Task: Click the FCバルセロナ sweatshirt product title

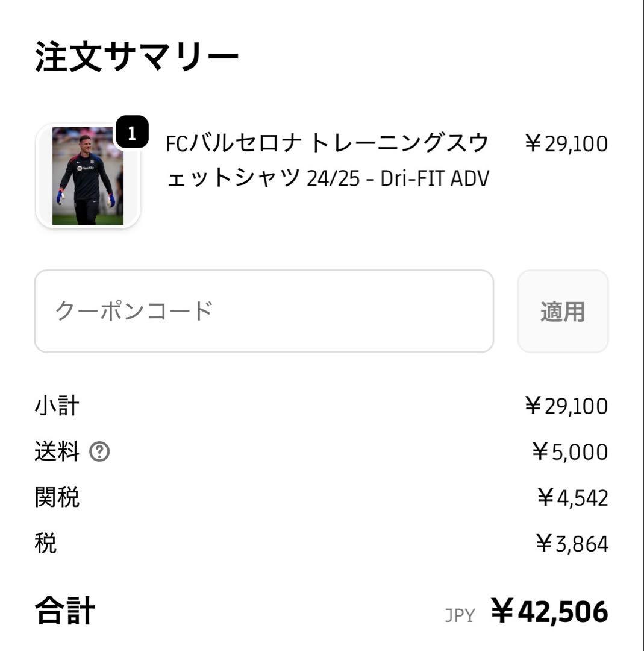Action: click(x=327, y=160)
